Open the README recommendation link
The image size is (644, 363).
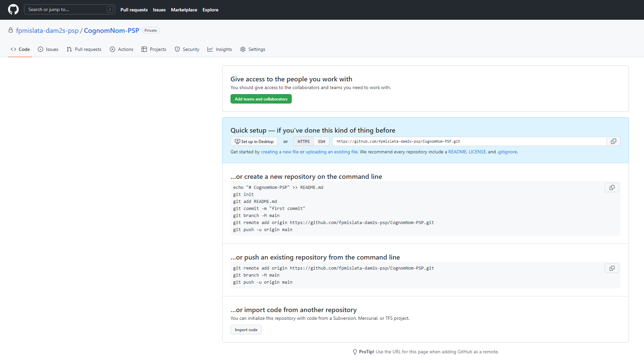pos(457,152)
